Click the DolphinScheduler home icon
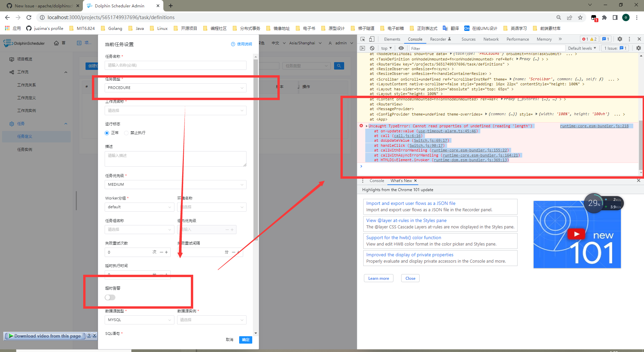 (56, 43)
